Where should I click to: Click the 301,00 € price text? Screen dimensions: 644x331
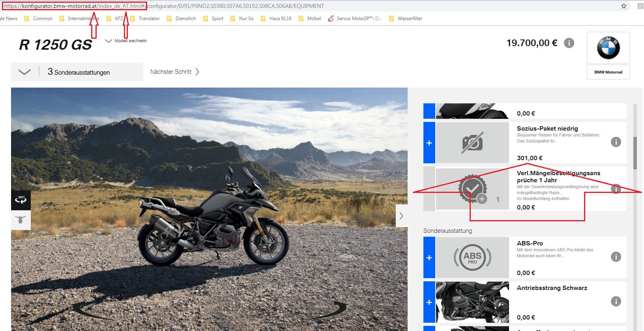[530, 158]
